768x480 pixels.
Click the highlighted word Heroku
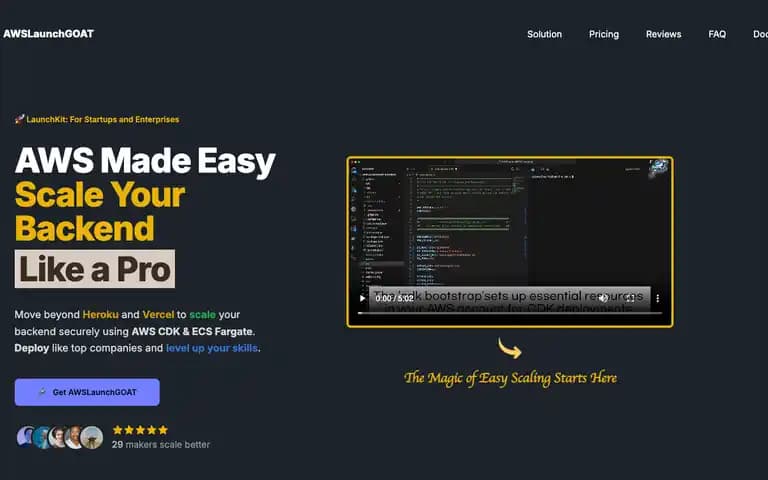tap(100, 314)
